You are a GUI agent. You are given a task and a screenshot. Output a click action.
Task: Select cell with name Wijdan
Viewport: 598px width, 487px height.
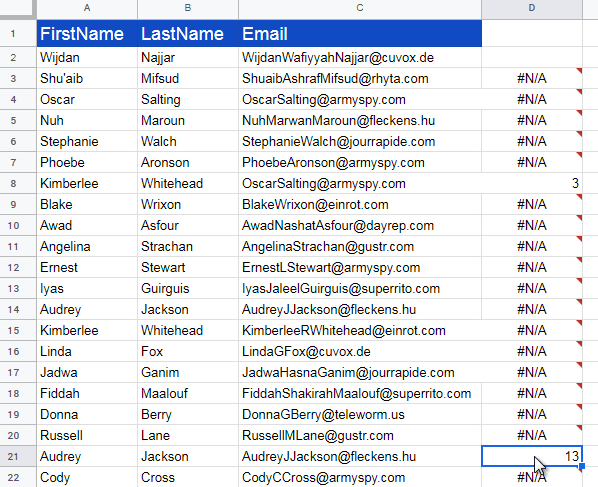pyautogui.click(x=87, y=58)
